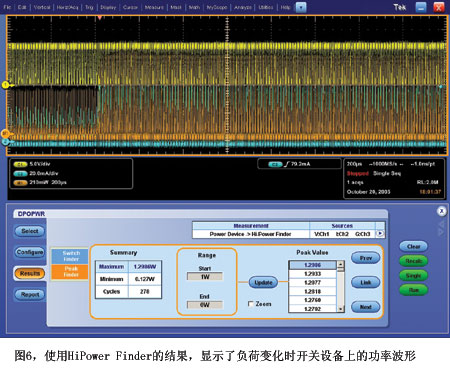Click the Range End input field
This screenshot has height=368, width=450.
click(205, 305)
